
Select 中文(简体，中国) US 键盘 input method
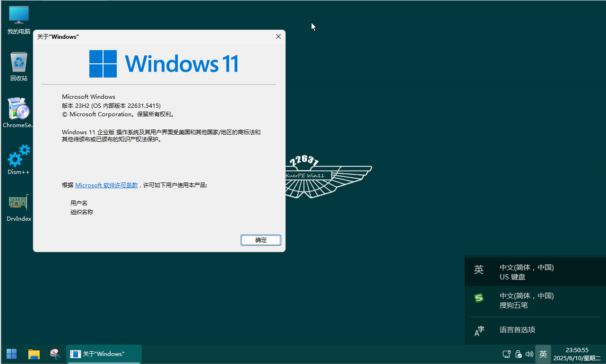[x=535, y=272]
